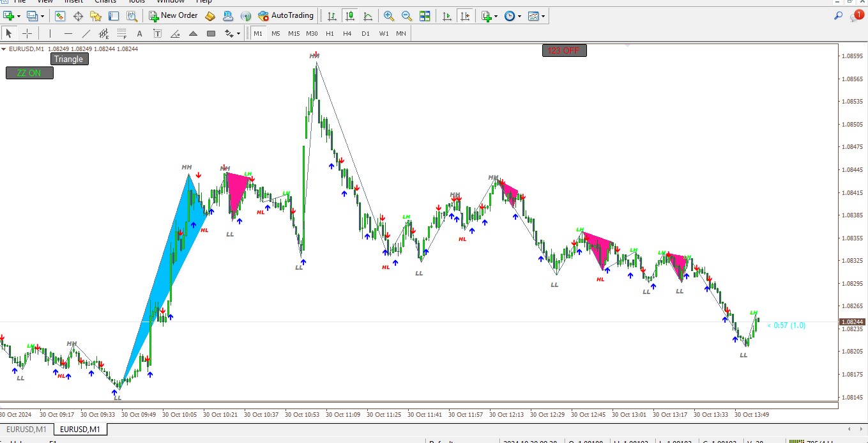
Task: Select the text label T tool
Action: pos(157,33)
